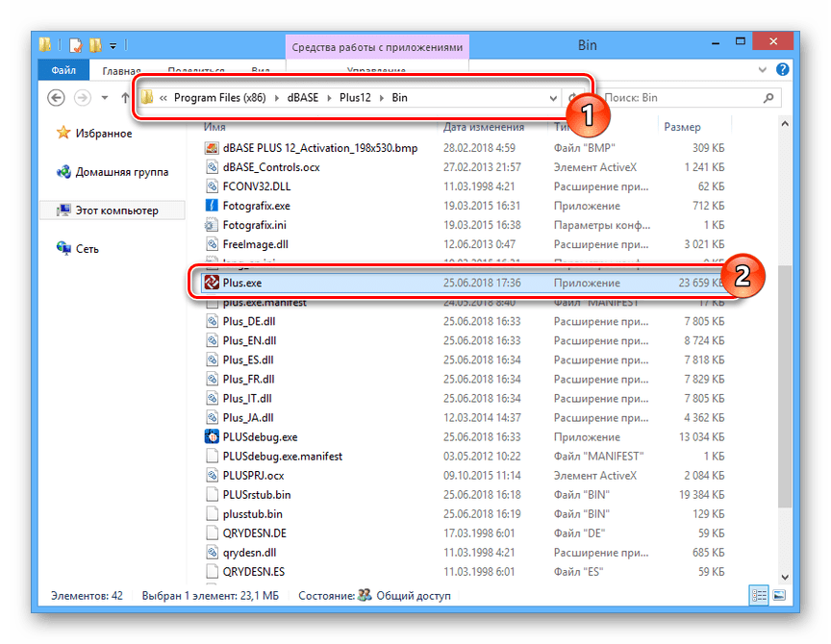Expand the address bar history dropdown

click(552, 98)
